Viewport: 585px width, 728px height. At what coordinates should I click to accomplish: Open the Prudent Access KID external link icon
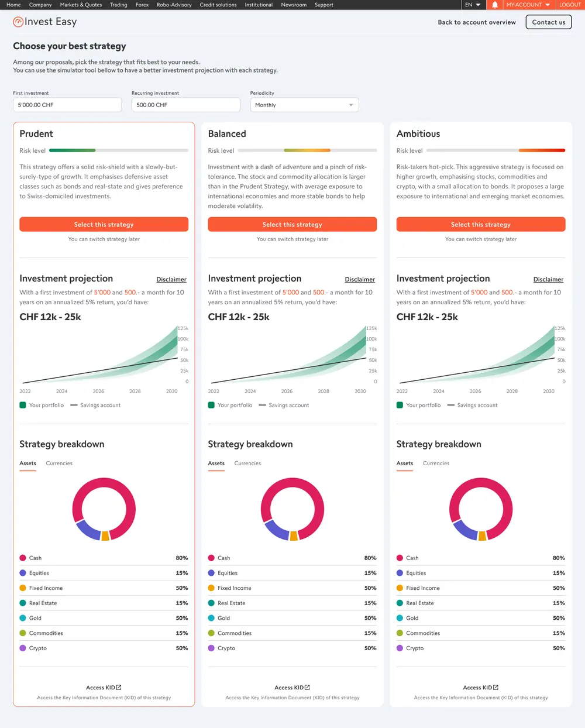point(119,688)
